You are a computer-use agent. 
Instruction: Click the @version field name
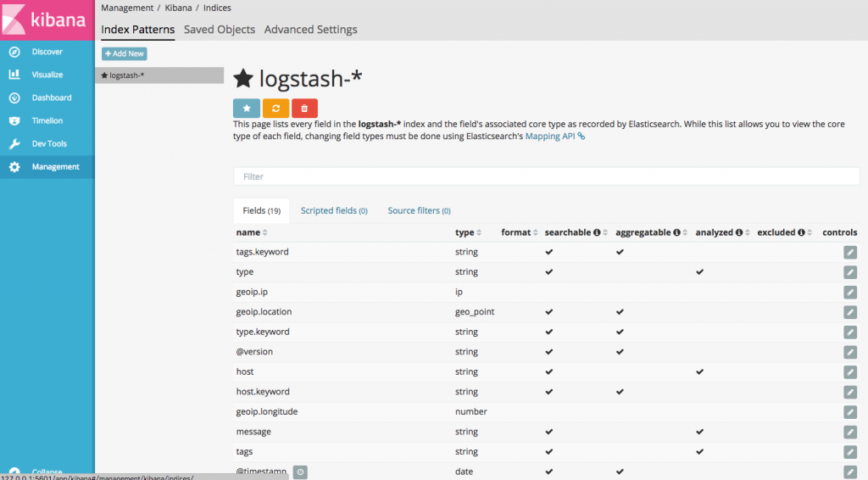point(254,352)
